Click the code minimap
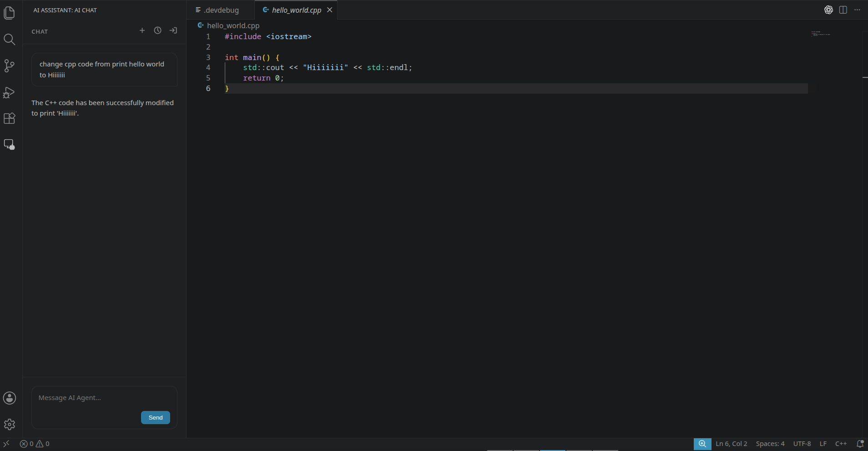Screen dimensions: 868x451 pos(821,34)
